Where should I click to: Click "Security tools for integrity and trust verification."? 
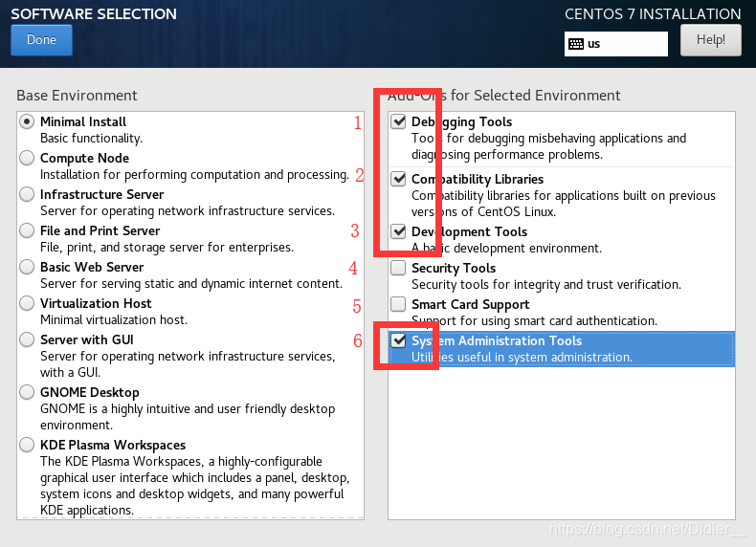click(546, 285)
